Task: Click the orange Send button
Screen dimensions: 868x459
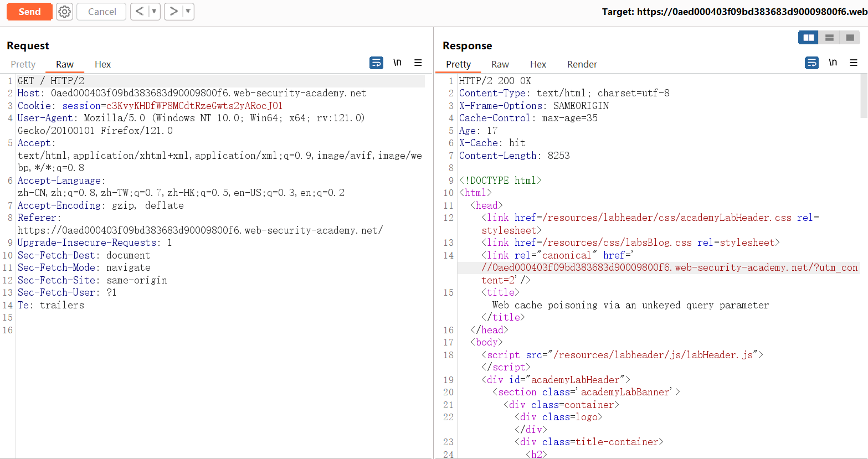Action: point(29,12)
